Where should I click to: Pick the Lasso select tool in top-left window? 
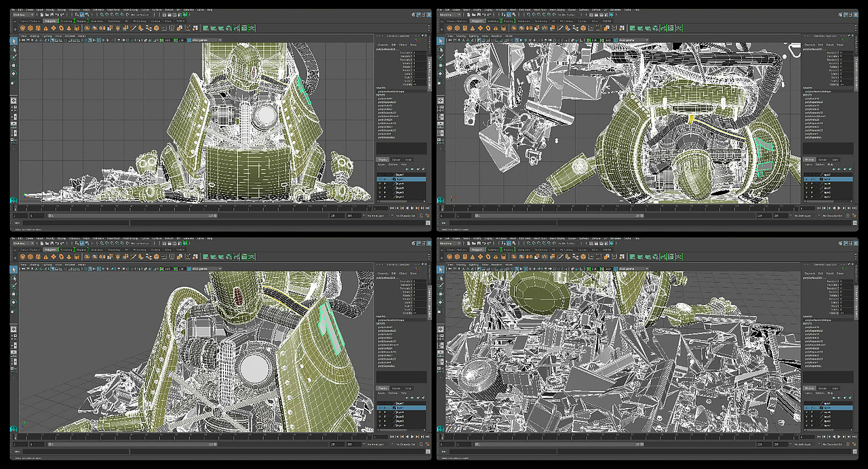[14, 49]
